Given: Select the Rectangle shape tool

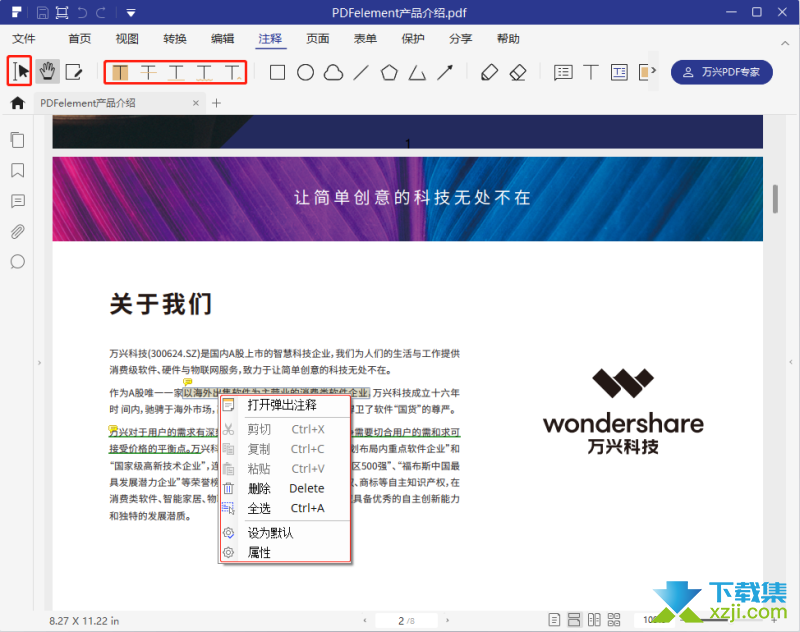Looking at the screenshot, I should point(278,72).
